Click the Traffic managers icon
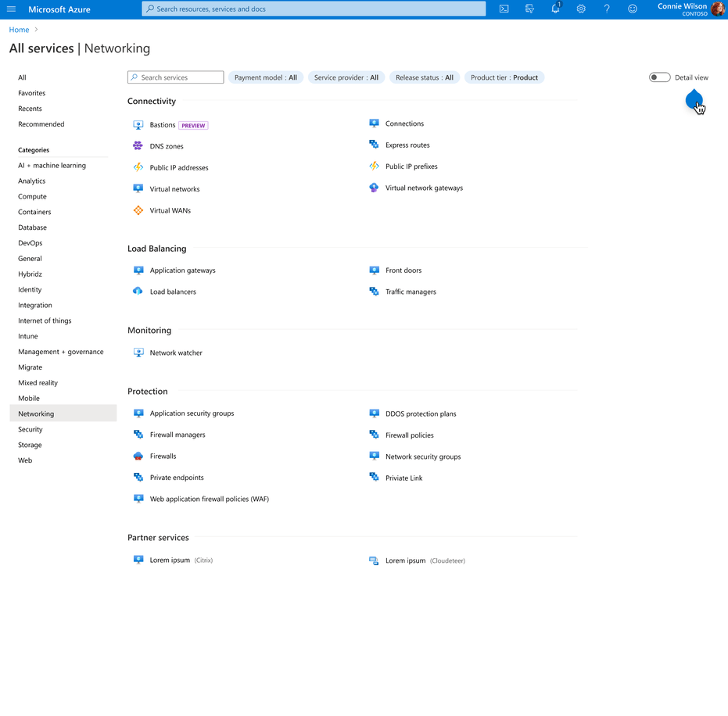 pos(374,292)
